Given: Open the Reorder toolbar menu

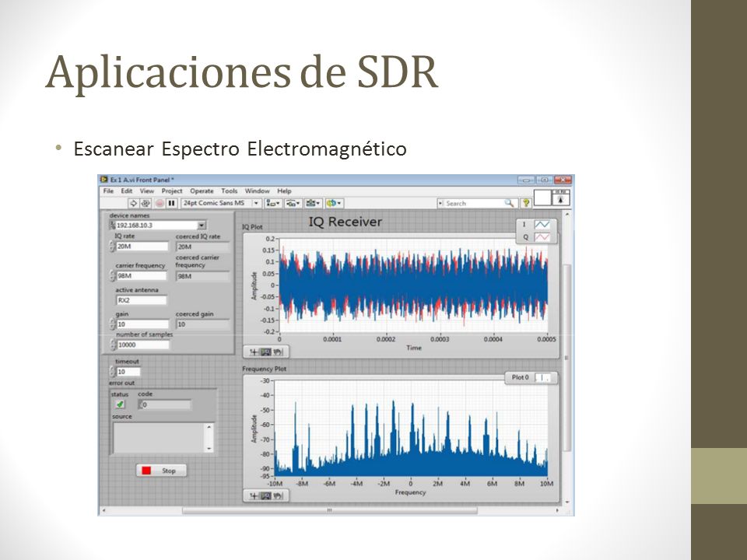Looking at the screenshot, I should point(335,203).
